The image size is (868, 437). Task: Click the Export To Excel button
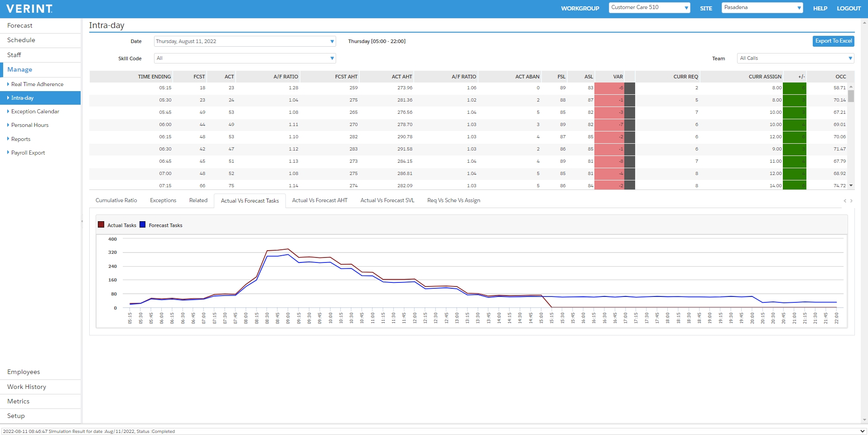tap(833, 41)
